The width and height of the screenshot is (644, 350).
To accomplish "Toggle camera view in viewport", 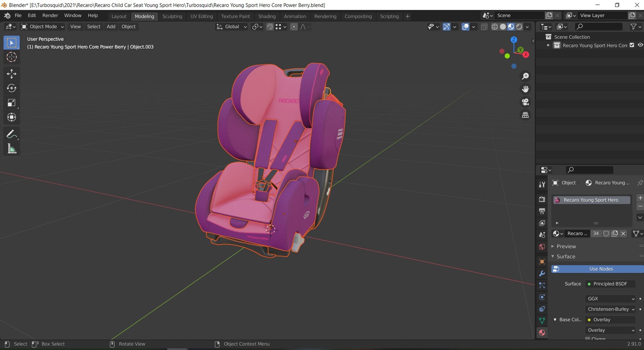I will [525, 102].
